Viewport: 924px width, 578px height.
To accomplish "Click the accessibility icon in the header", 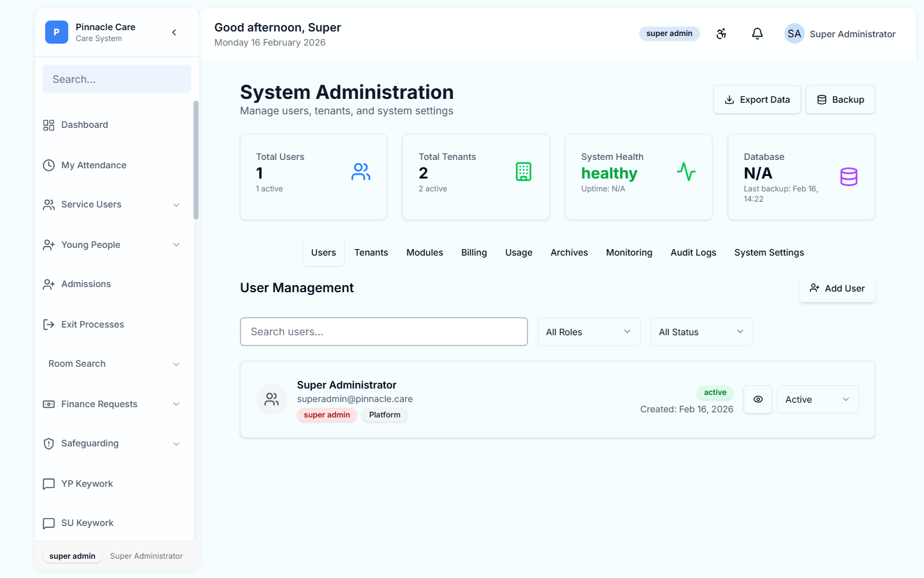I will (x=721, y=33).
